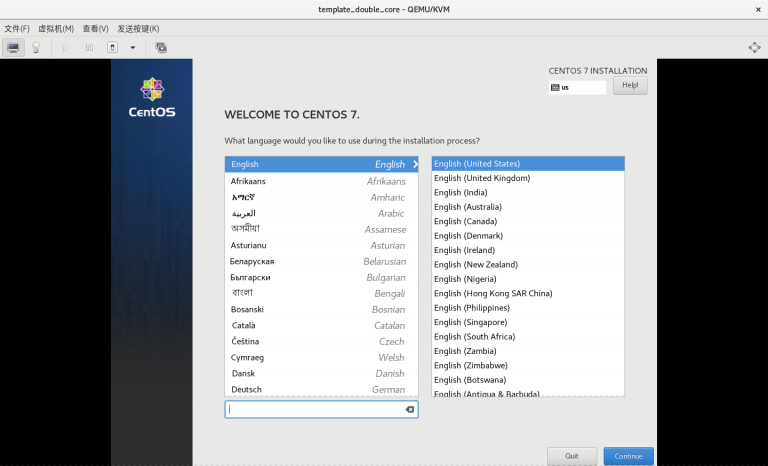The height and width of the screenshot is (466, 768).
Task: Toggle fullscreen console view
Action: pos(754,48)
